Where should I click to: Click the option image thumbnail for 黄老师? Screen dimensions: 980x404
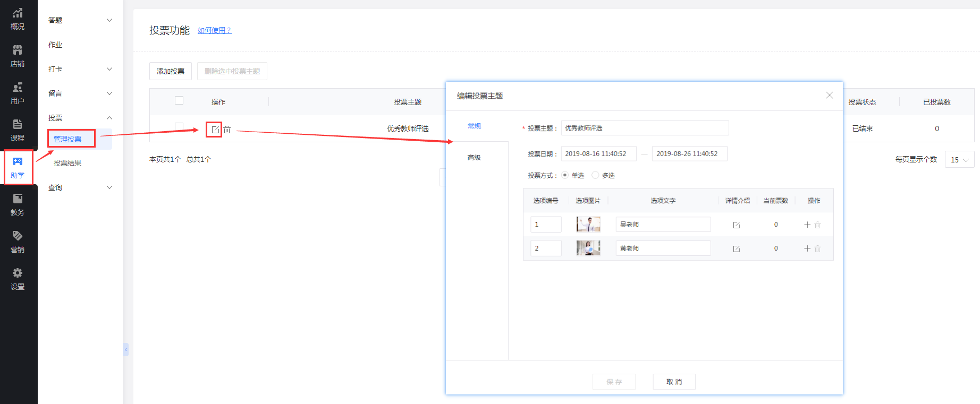(588, 248)
